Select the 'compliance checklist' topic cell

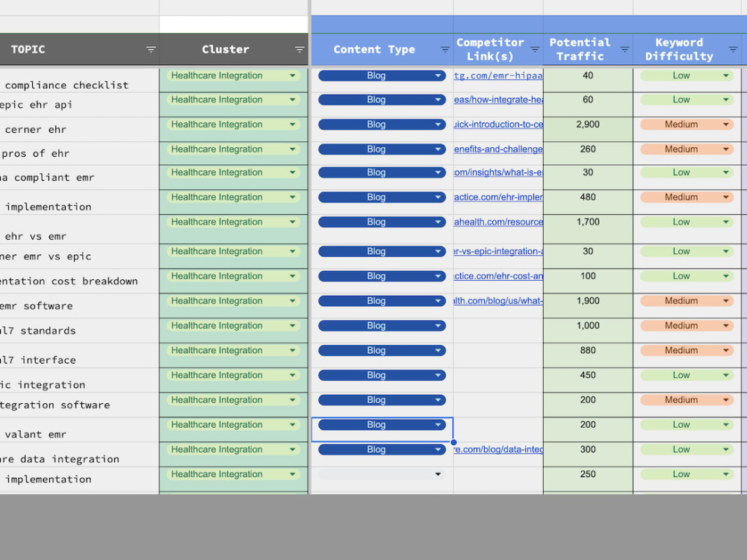80,80
